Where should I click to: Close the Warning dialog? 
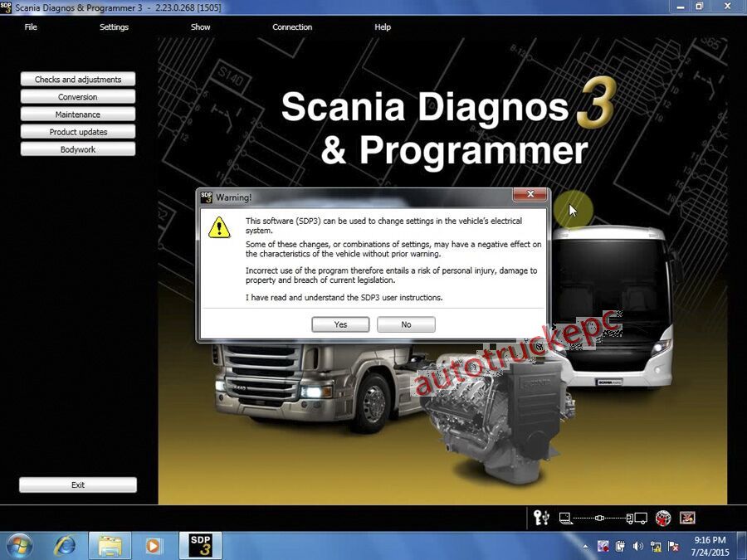coord(530,194)
